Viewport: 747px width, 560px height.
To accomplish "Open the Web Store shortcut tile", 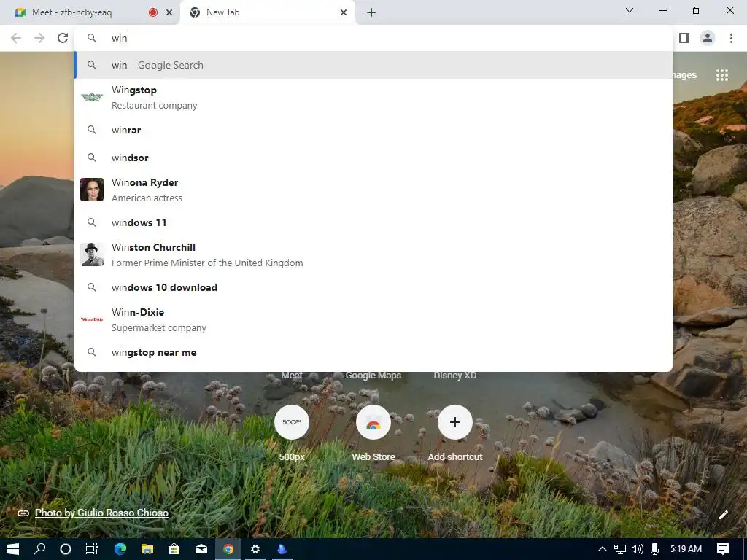I will tap(373, 422).
